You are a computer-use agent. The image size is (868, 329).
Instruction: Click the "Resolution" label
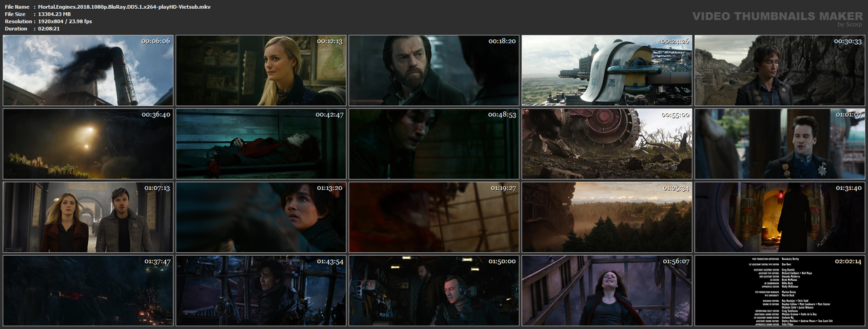17,21
